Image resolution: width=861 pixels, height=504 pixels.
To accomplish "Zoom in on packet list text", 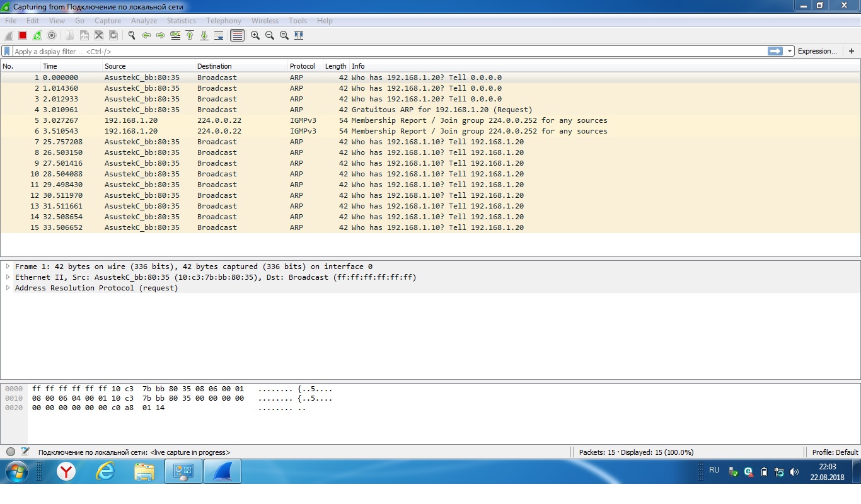I will tap(255, 35).
